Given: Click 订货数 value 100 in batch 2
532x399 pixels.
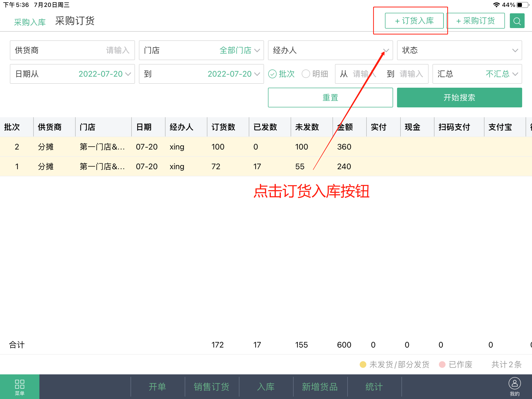Looking at the screenshot, I should click(x=218, y=147).
